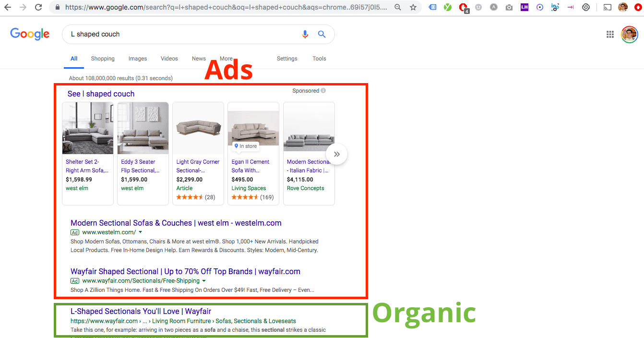Click the 'In store' badge on Egan sofa
Viewport: 644px width, 338px height.
[246, 146]
